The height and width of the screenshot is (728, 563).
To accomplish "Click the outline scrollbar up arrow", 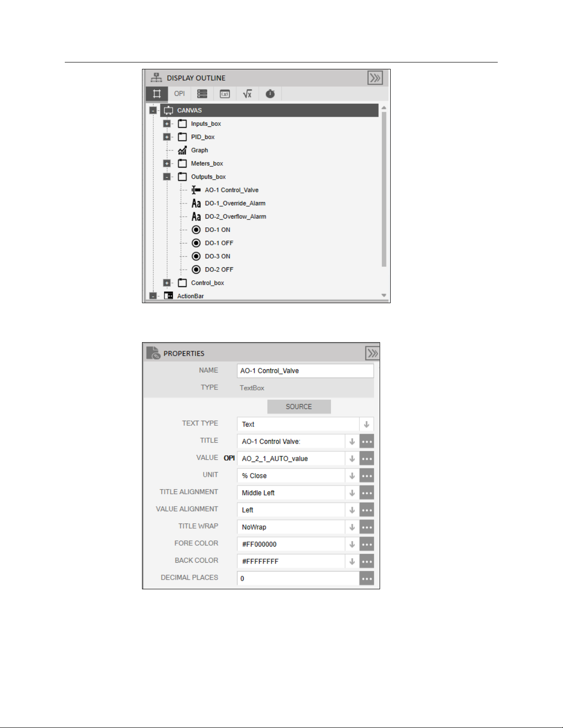I will (384, 107).
